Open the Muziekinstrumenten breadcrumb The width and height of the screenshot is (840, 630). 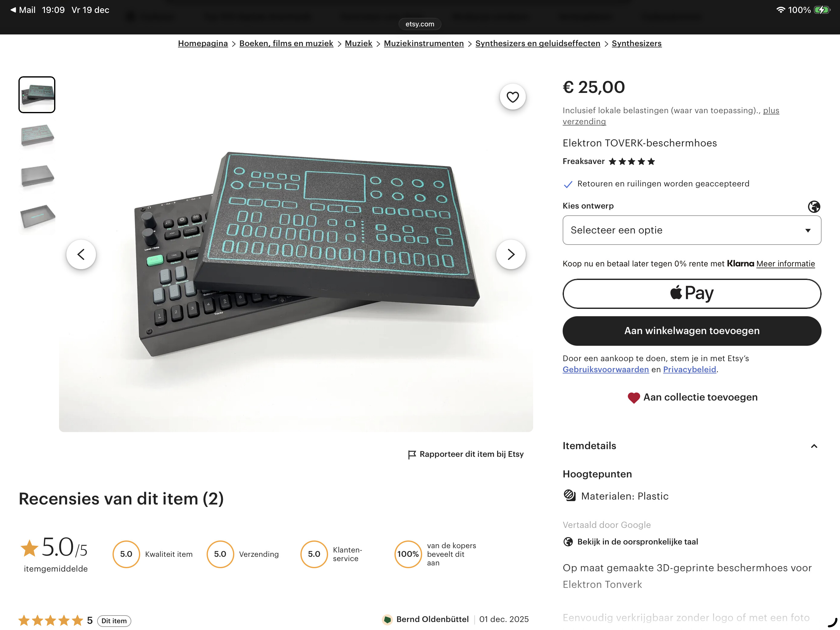[x=423, y=43]
